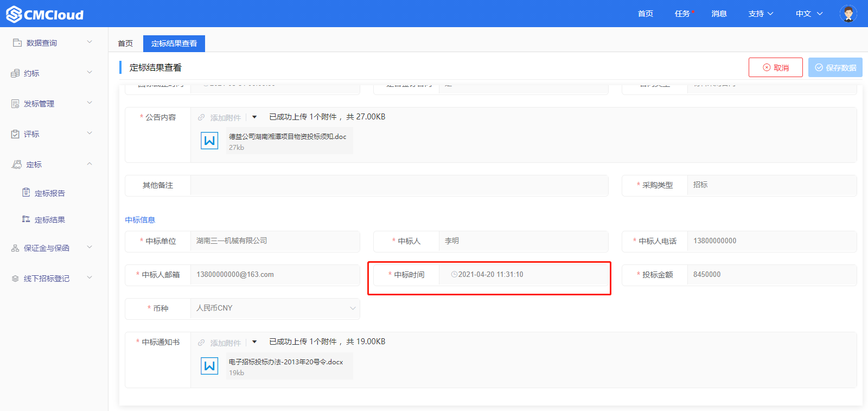This screenshot has width=868, height=411.
Task: Click the 中标人 field 李明
Action: (x=524, y=241)
